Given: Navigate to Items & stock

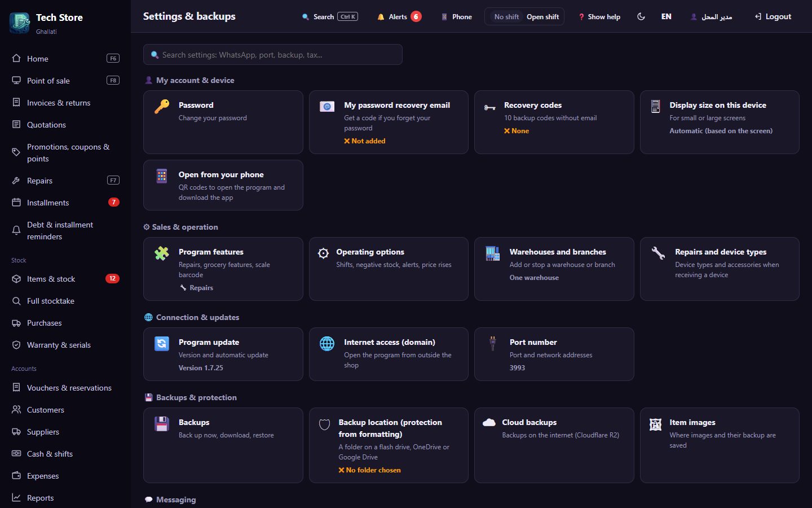Looking at the screenshot, I should 65,279.
